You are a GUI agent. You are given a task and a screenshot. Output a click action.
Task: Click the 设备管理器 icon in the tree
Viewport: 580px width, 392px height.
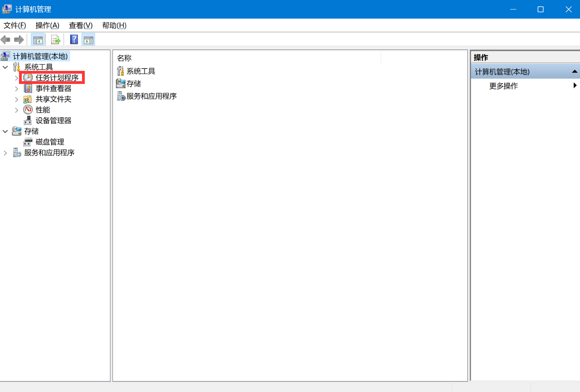28,120
